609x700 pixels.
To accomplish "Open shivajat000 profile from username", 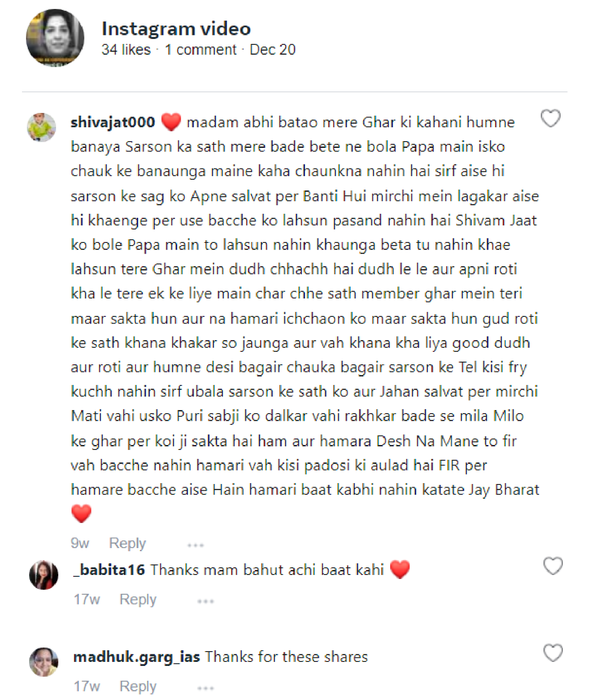I will [113, 122].
